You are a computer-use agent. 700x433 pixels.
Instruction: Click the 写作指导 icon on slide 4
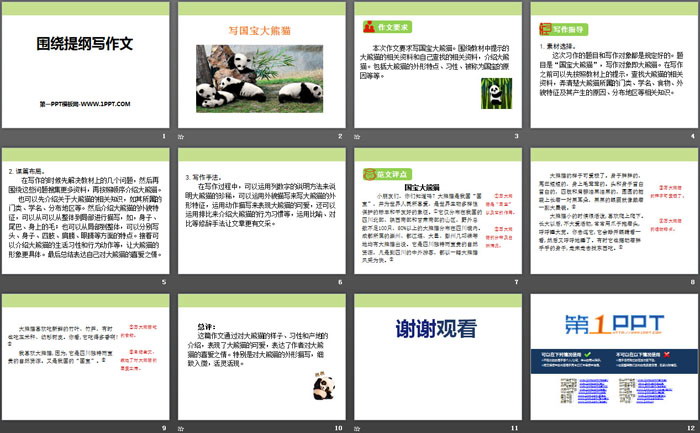(546, 29)
